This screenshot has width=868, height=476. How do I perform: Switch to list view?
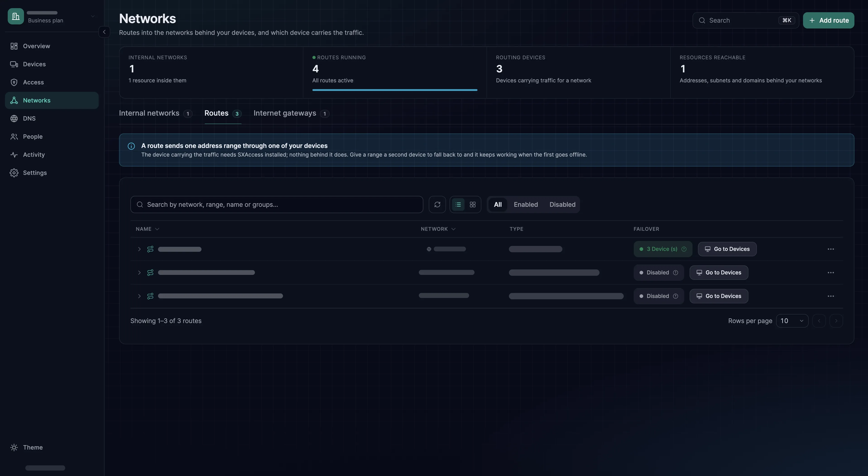coord(458,205)
